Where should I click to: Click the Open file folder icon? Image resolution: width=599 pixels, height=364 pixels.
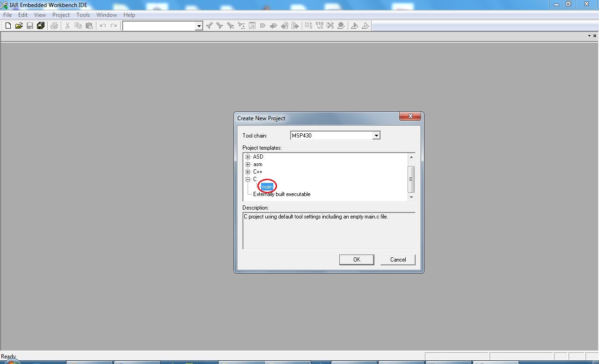coord(19,26)
